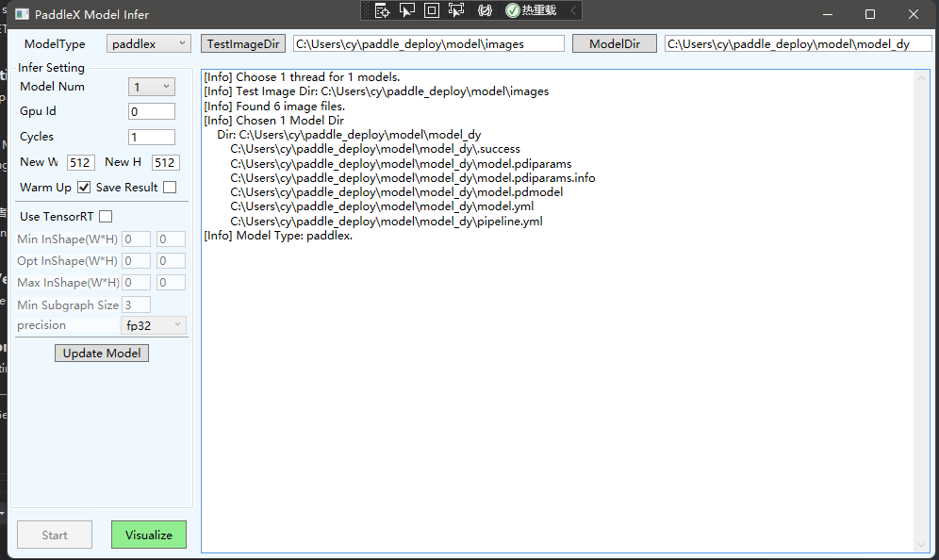
Task: Open the precision fp32 dropdown
Action: pyautogui.click(x=154, y=325)
